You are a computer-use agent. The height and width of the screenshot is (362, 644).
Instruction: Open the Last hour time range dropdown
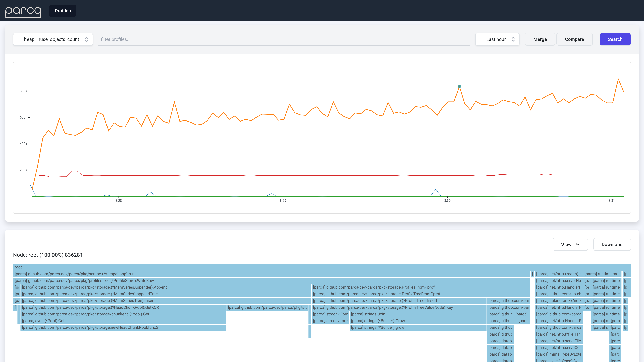point(497,39)
